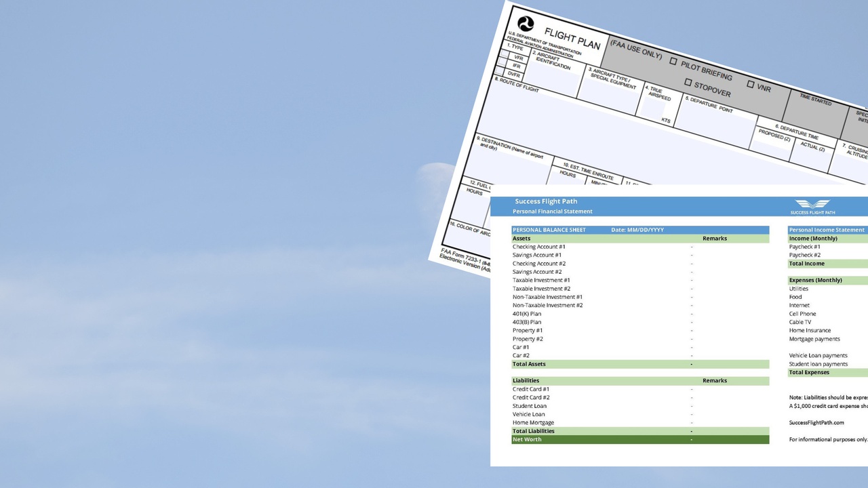Click the 'Internet' expense row
The width and height of the screenshot is (868, 488).
pos(827,305)
